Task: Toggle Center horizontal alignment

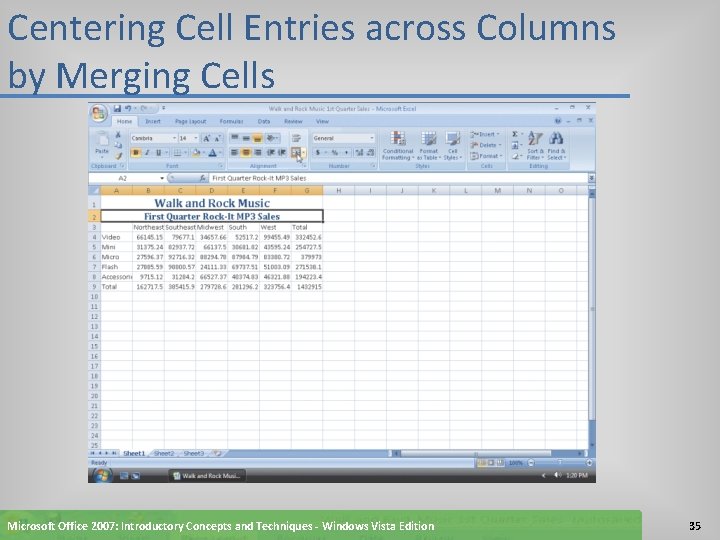Action: coord(246,152)
